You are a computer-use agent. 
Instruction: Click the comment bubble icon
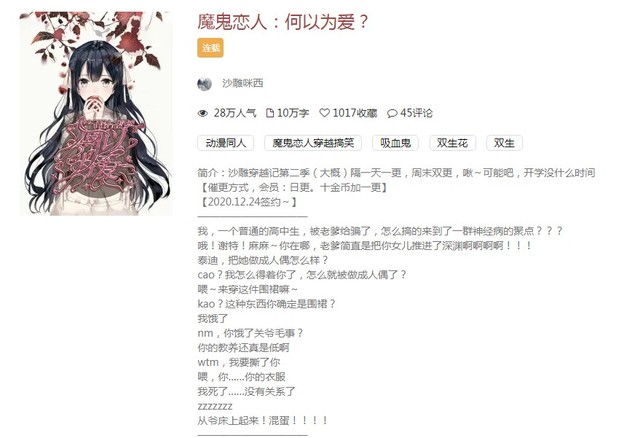(x=392, y=113)
